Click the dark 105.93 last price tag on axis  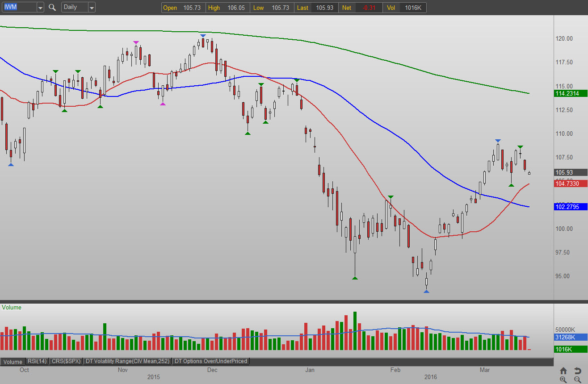point(570,172)
